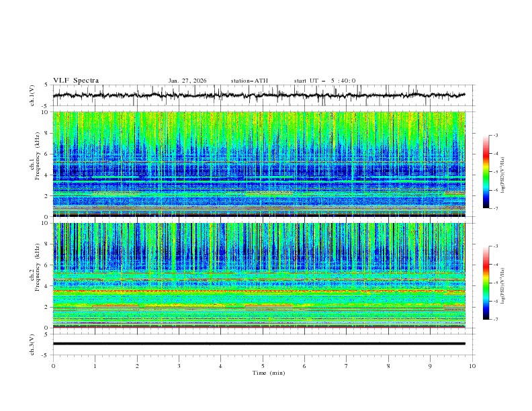The height and width of the screenshot is (411, 532).
Task: Click inside the ch.1 spectrogram panel
Action: (259, 164)
